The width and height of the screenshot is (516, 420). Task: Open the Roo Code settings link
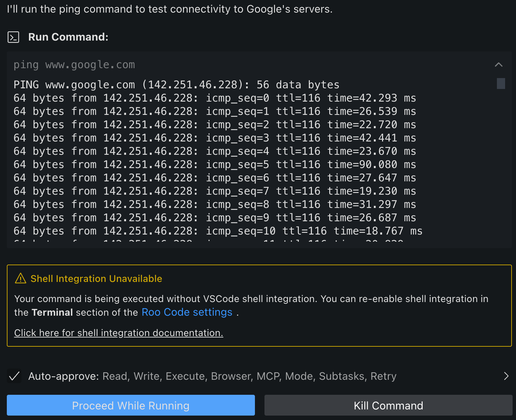pyautogui.click(x=187, y=312)
